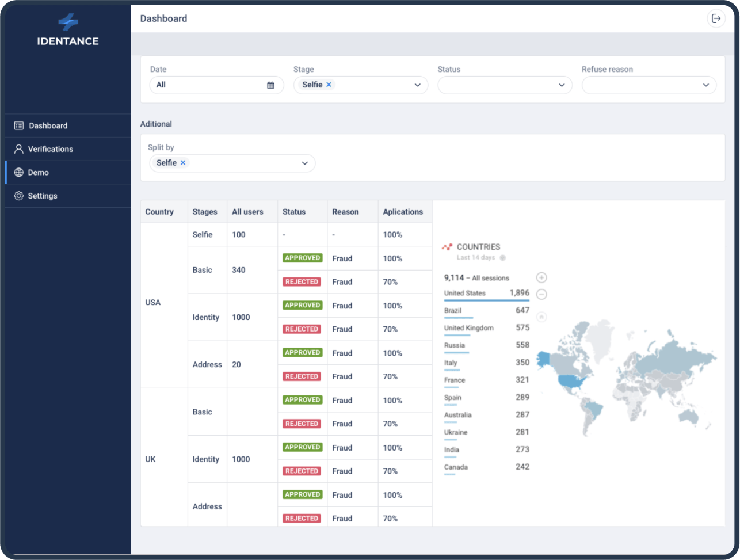The width and height of the screenshot is (740, 560).
Task: Click the Brazil session bar
Action: pos(459,318)
